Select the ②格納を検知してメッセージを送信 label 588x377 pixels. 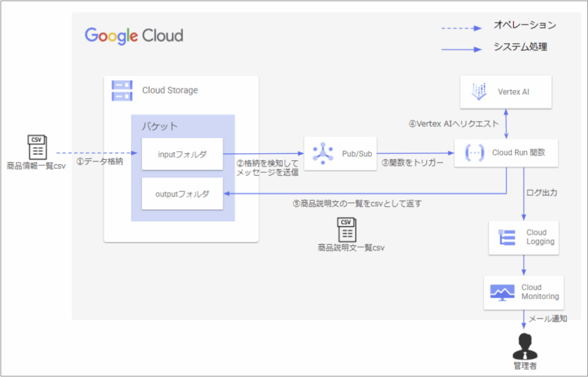pyautogui.click(x=268, y=168)
